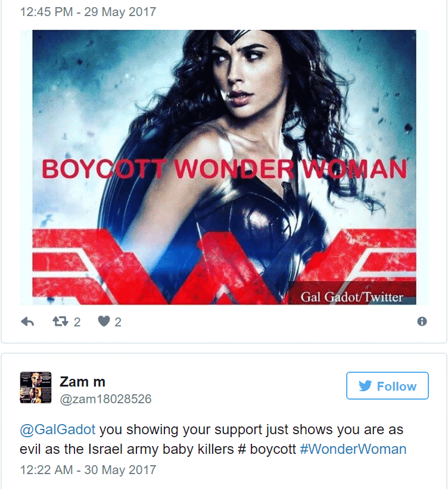This screenshot has width=448, height=489.
Task: Click the like count number 2
Action: click(x=117, y=322)
